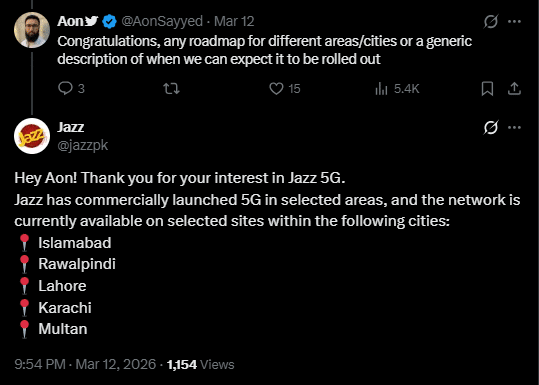Image resolution: width=539 pixels, height=385 pixels.
Task: Click the 9:54 PM · Mar 12, 2026 timestamp
Action: [x=85, y=364]
